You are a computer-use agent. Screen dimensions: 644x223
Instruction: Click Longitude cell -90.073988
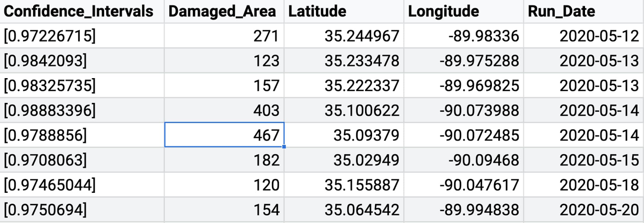click(464, 110)
